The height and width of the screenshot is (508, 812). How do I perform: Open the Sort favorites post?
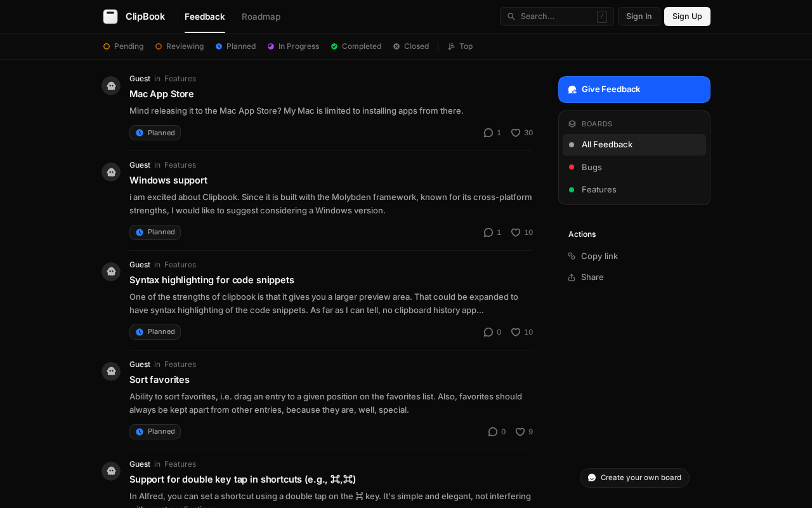[x=159, y=380]
